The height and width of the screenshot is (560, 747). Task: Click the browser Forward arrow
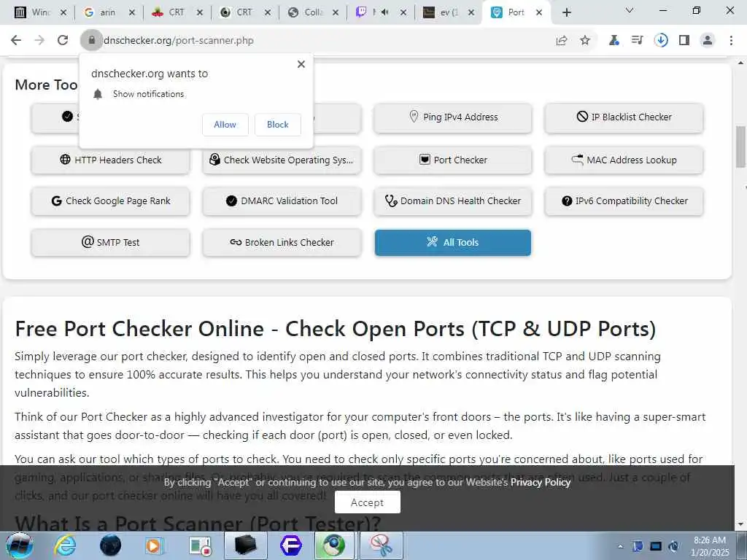pyautogui.click(x=39, y=41)
